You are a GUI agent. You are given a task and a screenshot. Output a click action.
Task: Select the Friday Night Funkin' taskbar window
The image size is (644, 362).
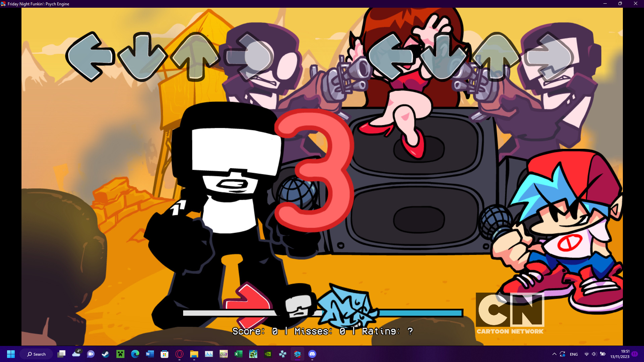point(298,354)
